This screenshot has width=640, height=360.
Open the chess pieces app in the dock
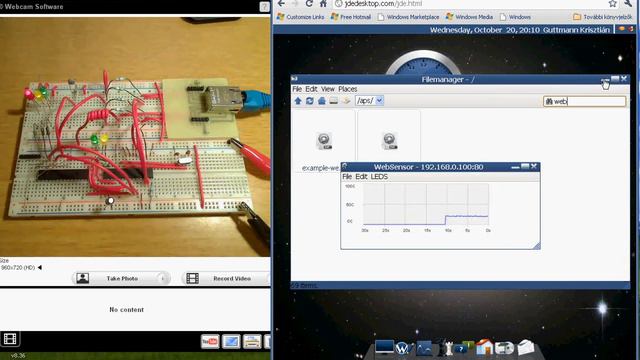[446, 348]
